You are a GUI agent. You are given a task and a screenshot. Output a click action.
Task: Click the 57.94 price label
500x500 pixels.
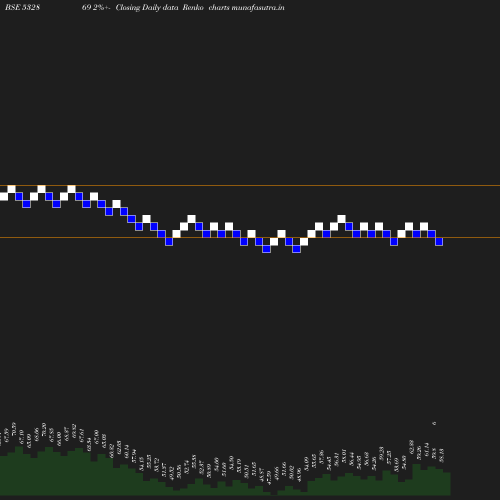(134, 456)
